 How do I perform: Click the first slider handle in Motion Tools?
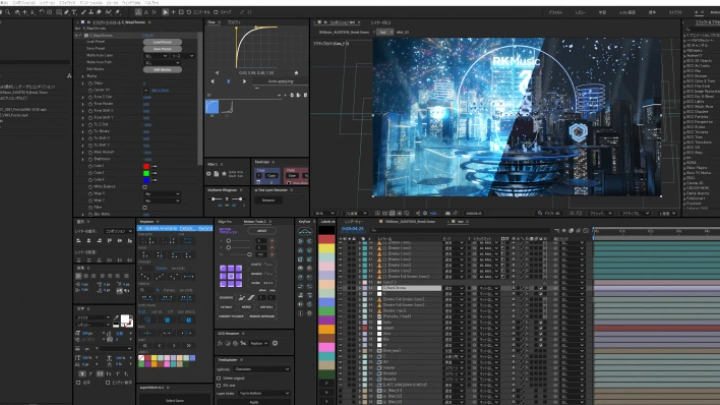click(x=229, y=241)
